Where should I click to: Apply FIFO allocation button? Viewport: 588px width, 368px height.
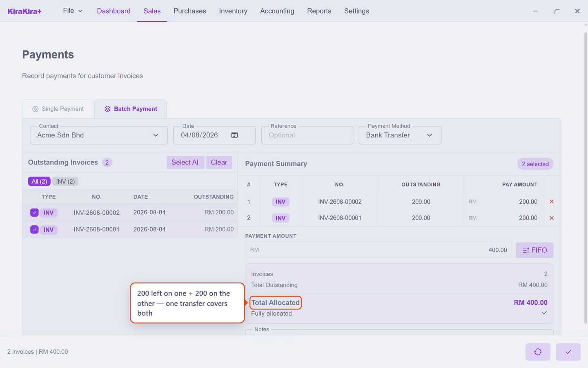click(535, 250)
